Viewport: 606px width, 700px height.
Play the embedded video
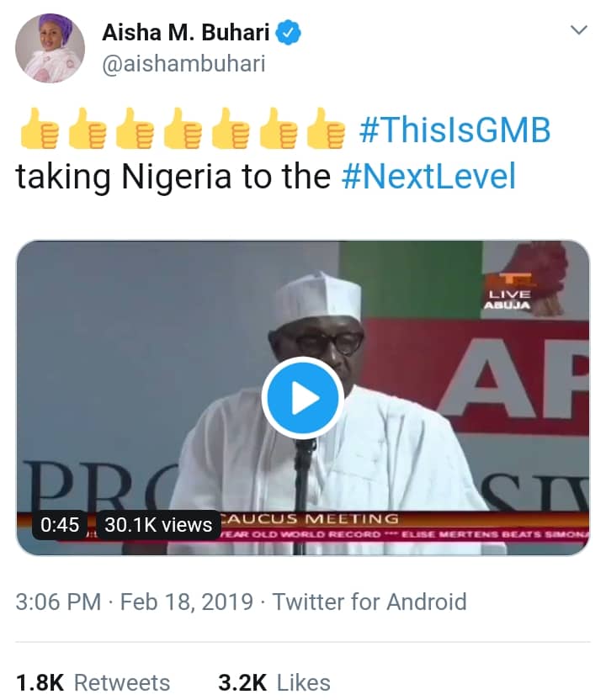(302, 399)
